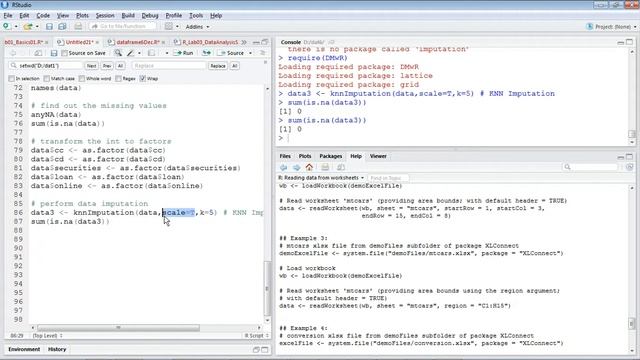Viewport: 640px width, 360px height.
Task: Click the Save All icon
Action: (x=62, y=27)
